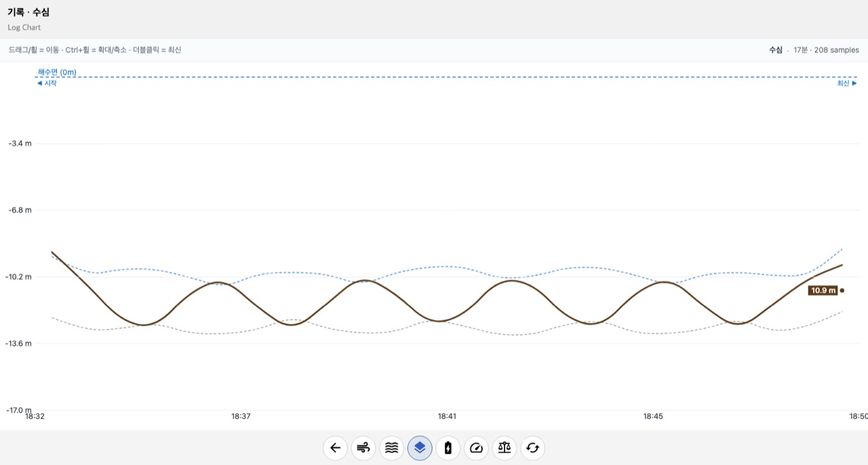Select the waves chart icon
868x465 pixels.
coord(391,448)
